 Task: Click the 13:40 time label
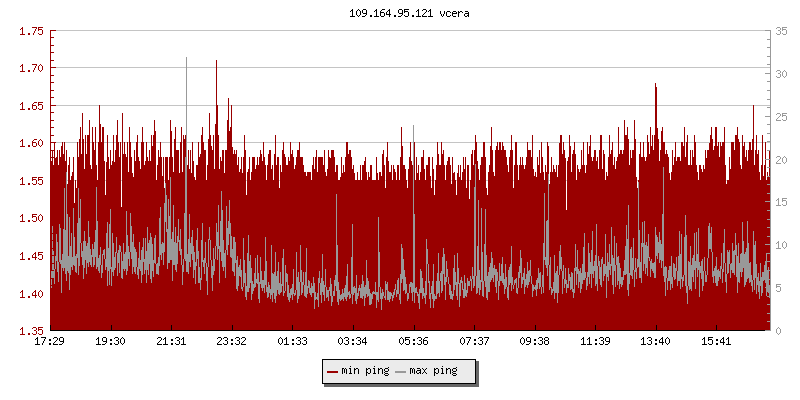pyautogui.click(x=656, y=341)
